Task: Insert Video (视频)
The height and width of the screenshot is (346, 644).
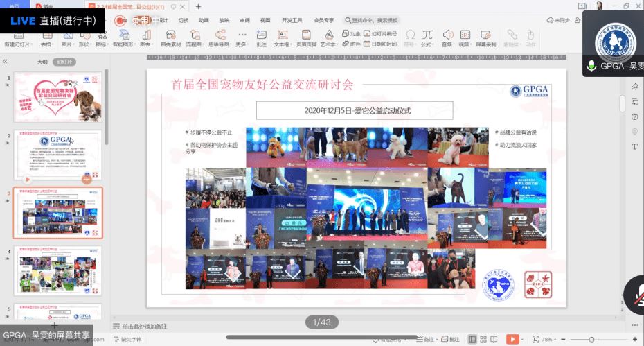Action: 465,39
